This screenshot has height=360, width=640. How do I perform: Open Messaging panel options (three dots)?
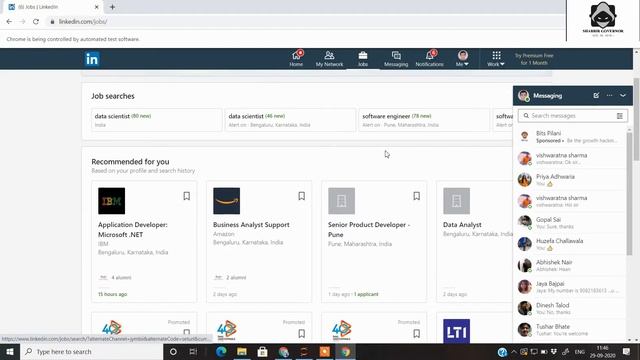609,95
